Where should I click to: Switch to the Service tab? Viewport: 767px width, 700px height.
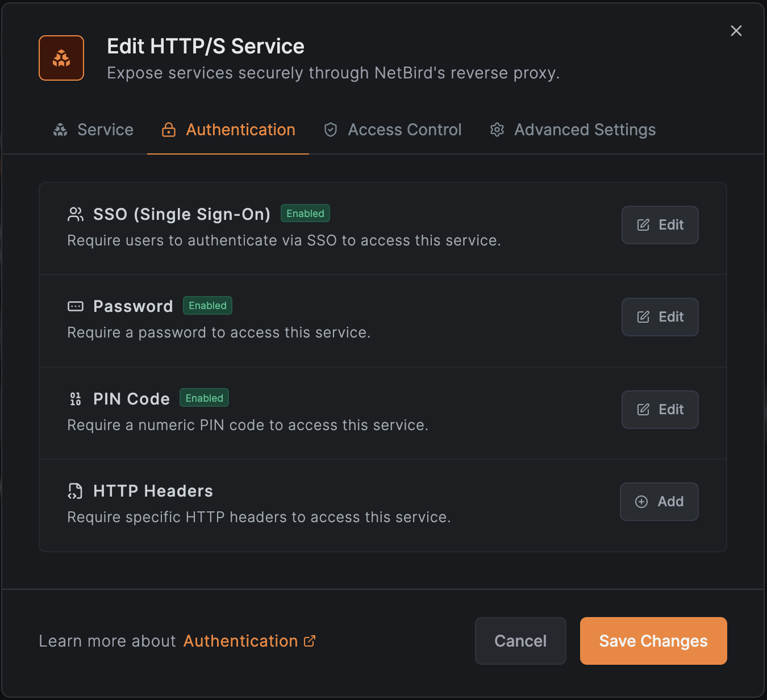(x=94, y=130)
